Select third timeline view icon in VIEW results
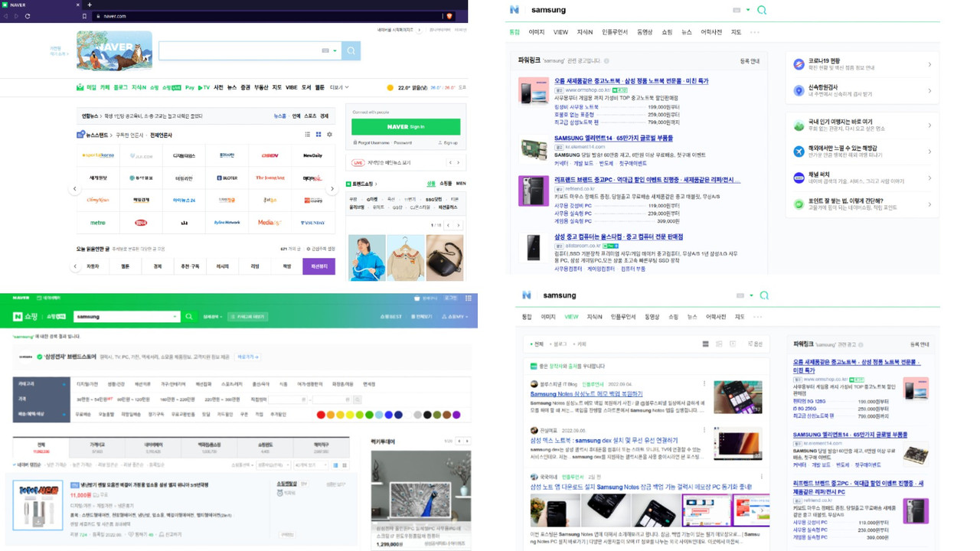This screenshot has height=551, width=980. tap(733, 344)
